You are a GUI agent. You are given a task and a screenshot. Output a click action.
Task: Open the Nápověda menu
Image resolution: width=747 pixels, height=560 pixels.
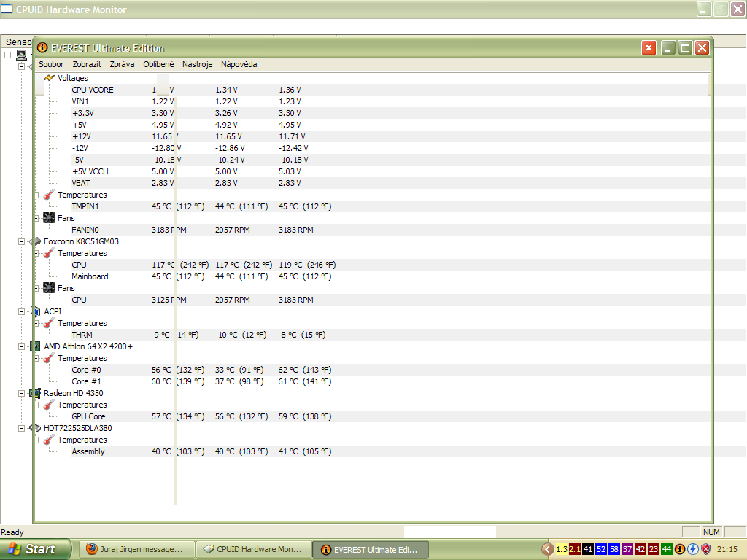click(x=239, y=64)
